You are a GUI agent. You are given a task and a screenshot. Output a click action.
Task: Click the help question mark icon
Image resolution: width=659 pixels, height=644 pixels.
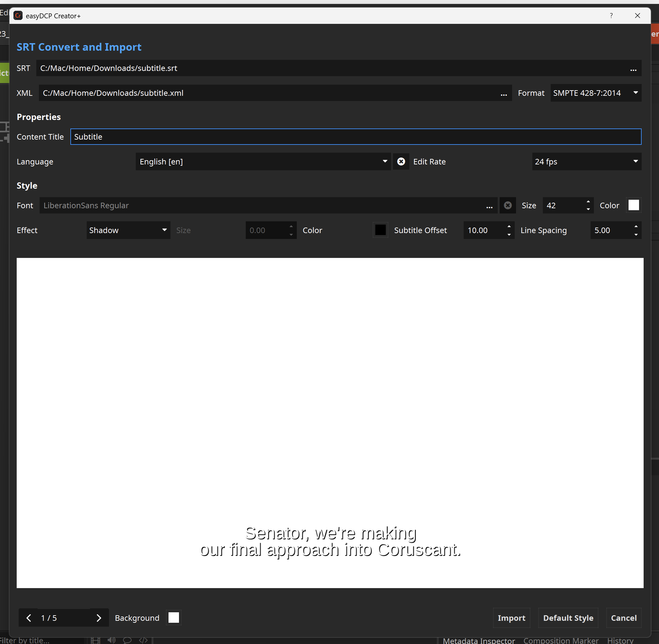coord(611,16)
